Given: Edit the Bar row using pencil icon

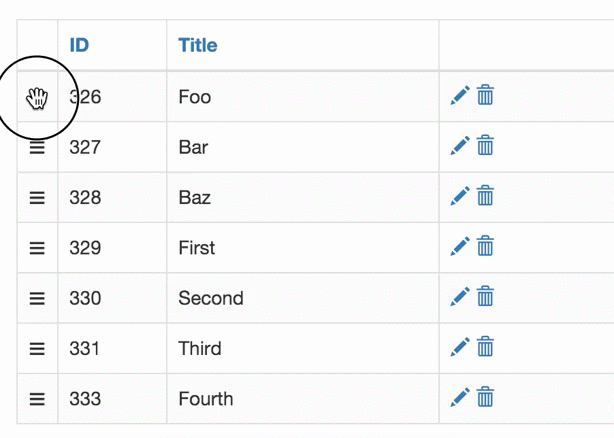Looking at the screenshot, I should (x=460, y=146).
